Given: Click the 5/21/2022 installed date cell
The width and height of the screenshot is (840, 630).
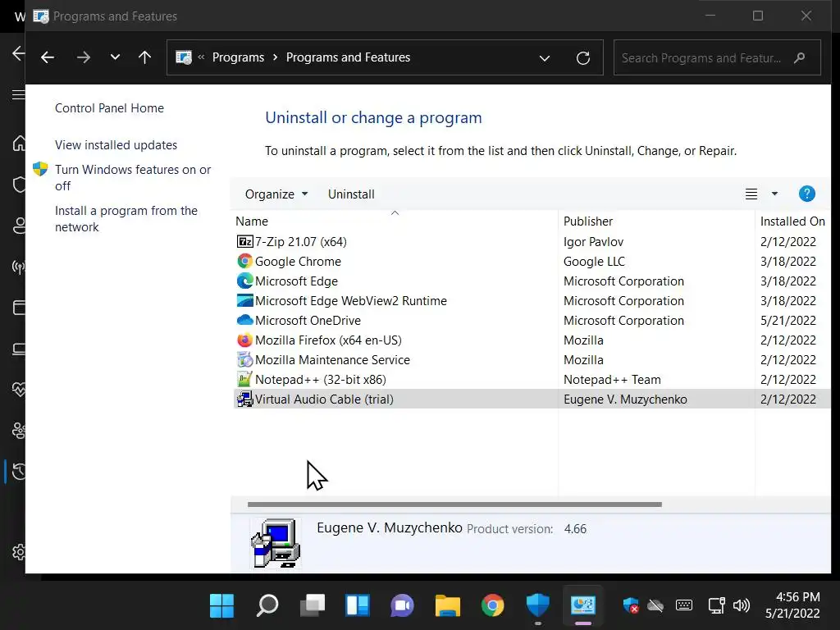Looking at the screenshot, I should click(x=788, y=321).
